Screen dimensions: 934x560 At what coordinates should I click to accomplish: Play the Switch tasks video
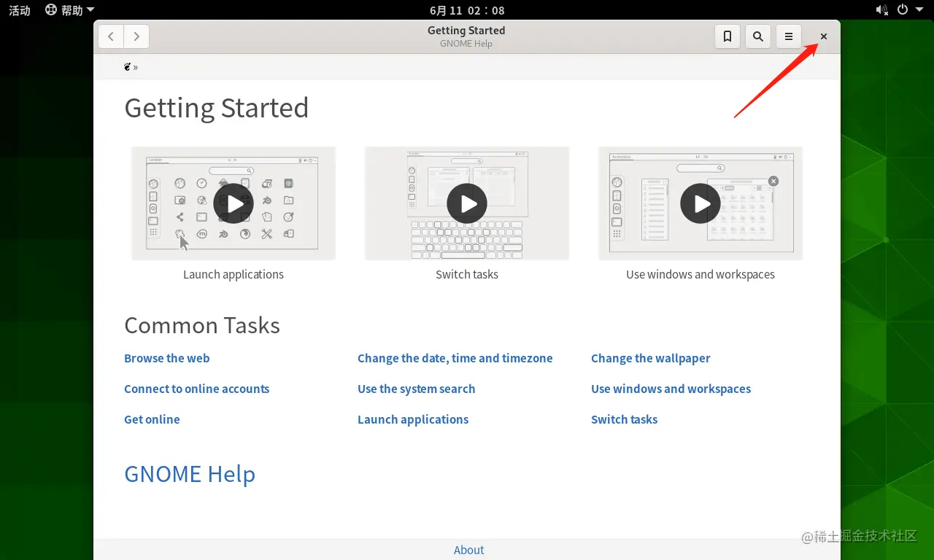[467, 203]
